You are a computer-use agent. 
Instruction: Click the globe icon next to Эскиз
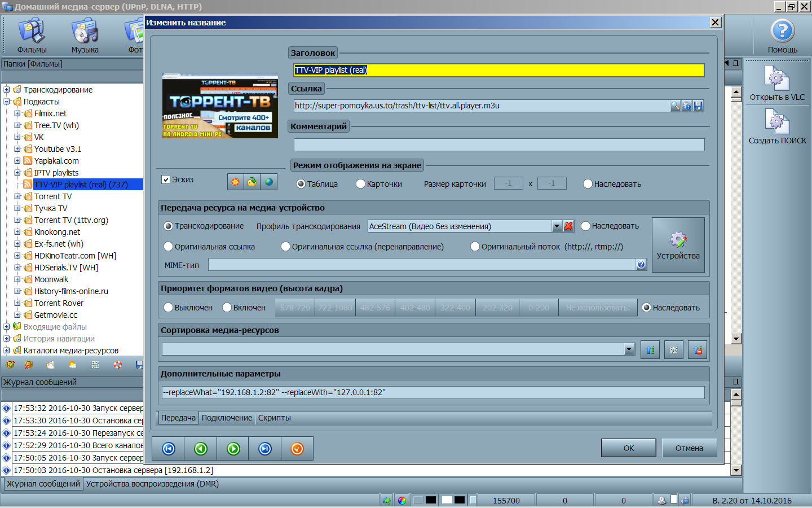pos(269,182)
